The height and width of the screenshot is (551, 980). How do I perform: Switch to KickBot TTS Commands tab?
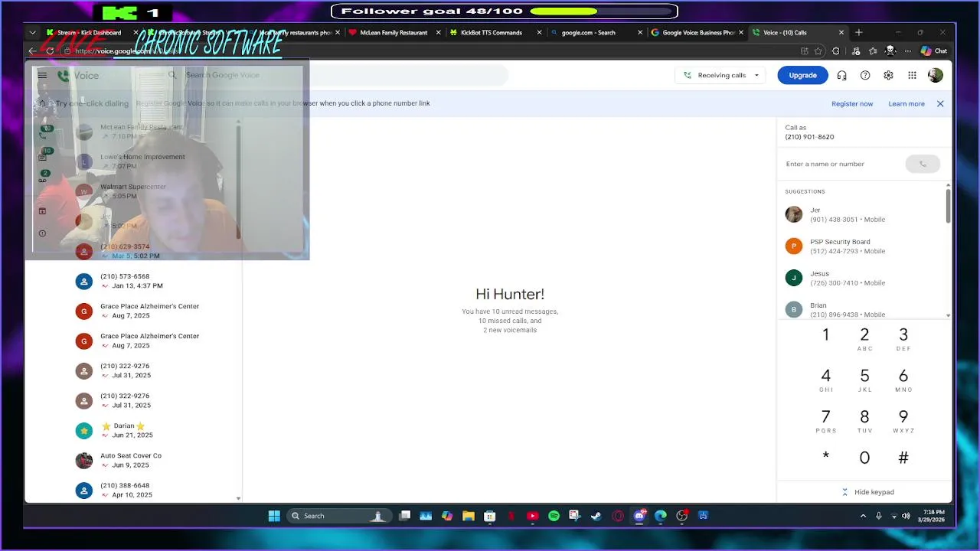495,33
